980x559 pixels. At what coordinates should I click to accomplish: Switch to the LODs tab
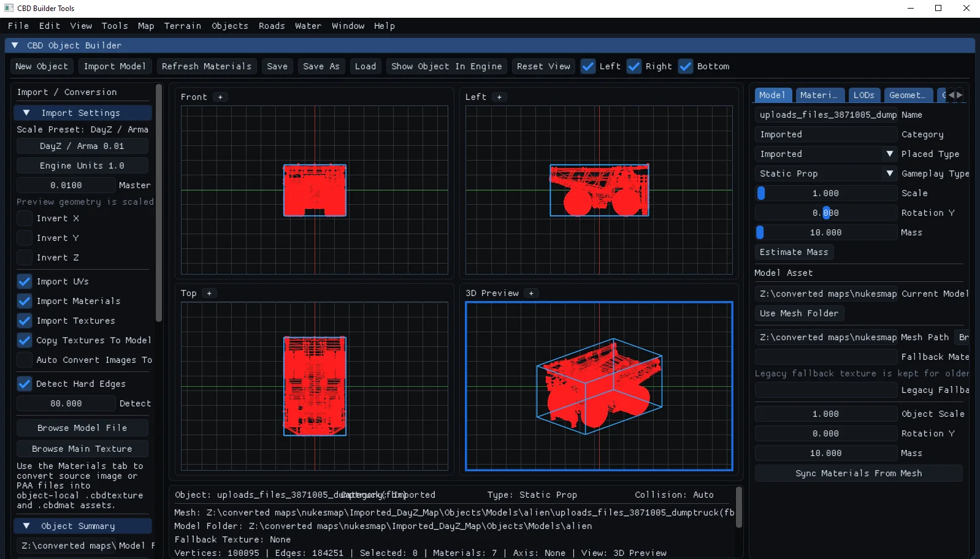click(x=864, y=95)
